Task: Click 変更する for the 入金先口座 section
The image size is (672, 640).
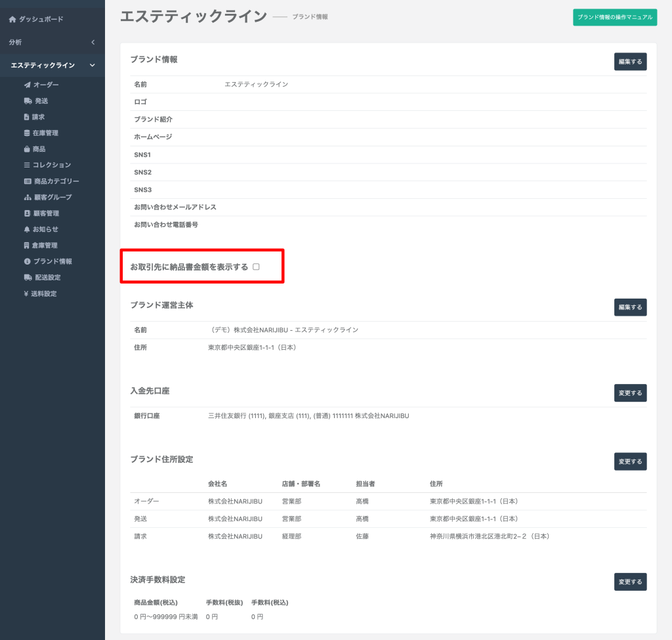Action: pyautogui.click(x=630, y=393)
